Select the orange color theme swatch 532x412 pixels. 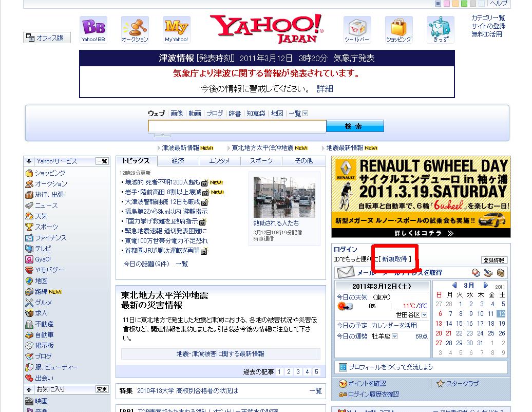pos(455,4)
